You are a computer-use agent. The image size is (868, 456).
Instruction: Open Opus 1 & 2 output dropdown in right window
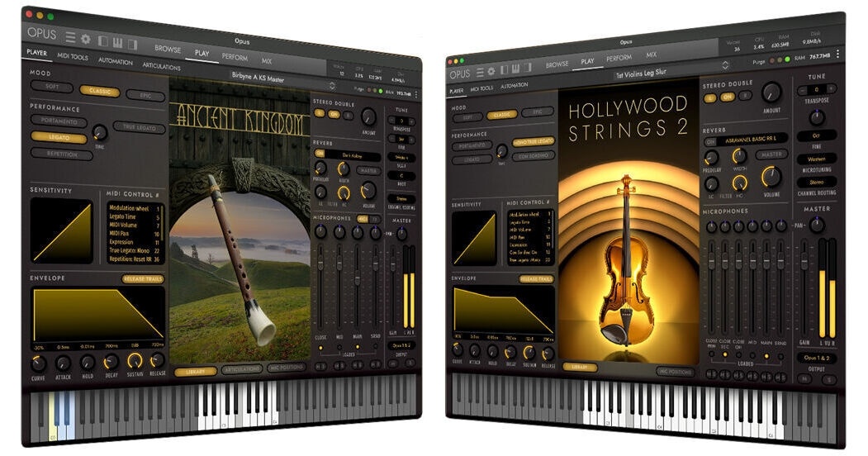pyautogui.click(x=815, y=358)
